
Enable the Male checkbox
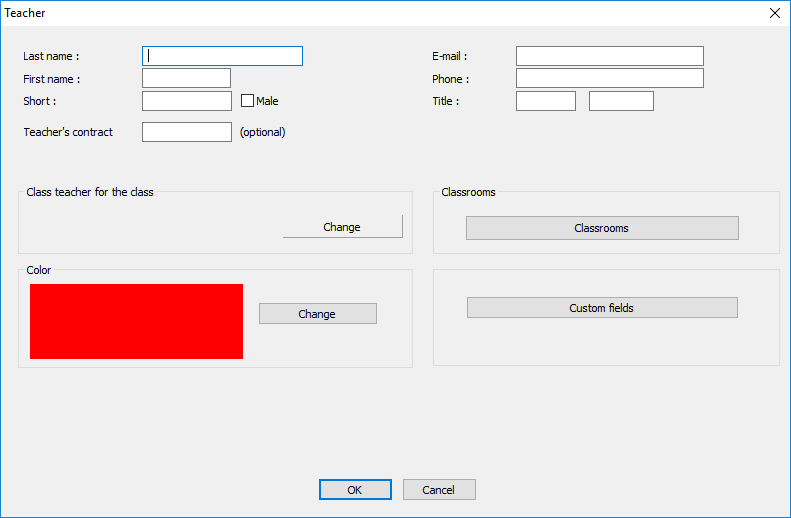(x=248, y=101)
